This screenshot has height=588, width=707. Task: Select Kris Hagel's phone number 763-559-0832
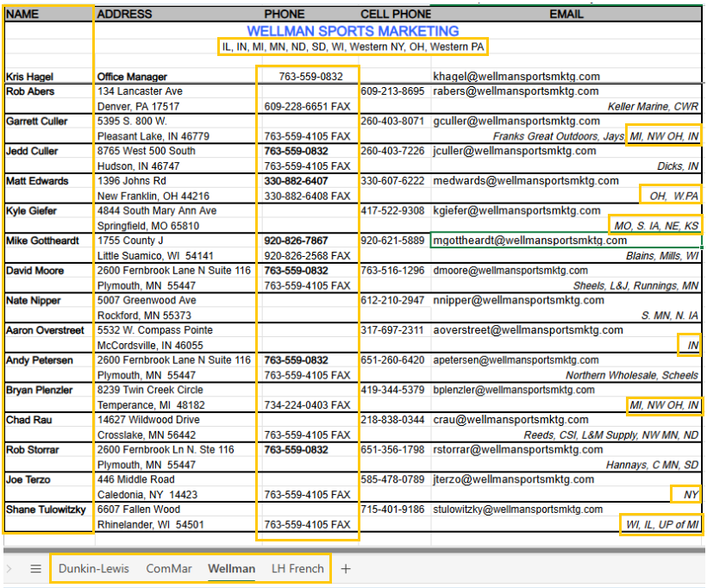click(x=308, y=77)
